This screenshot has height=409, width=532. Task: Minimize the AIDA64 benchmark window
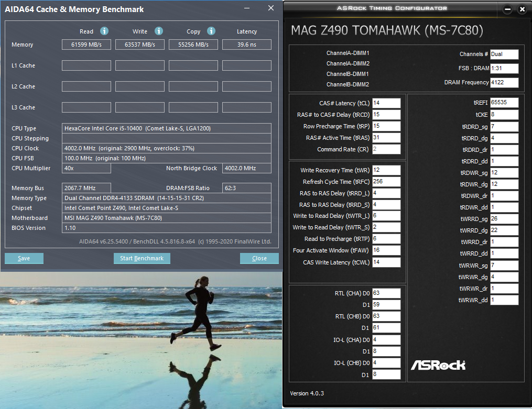pos(247,8)
